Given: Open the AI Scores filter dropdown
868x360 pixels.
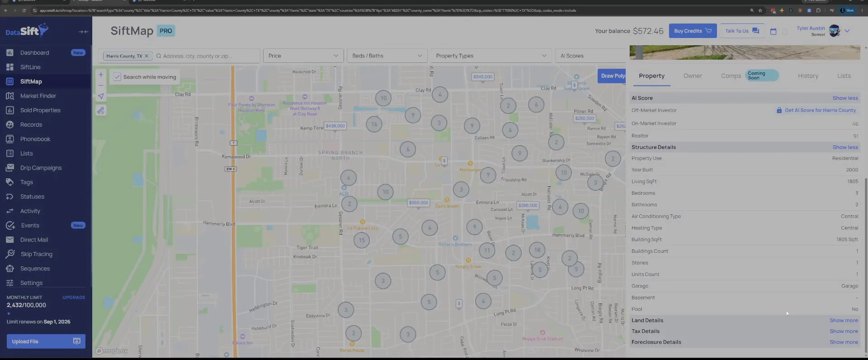Looking at the screenshot, I should (x=590, y=56).
